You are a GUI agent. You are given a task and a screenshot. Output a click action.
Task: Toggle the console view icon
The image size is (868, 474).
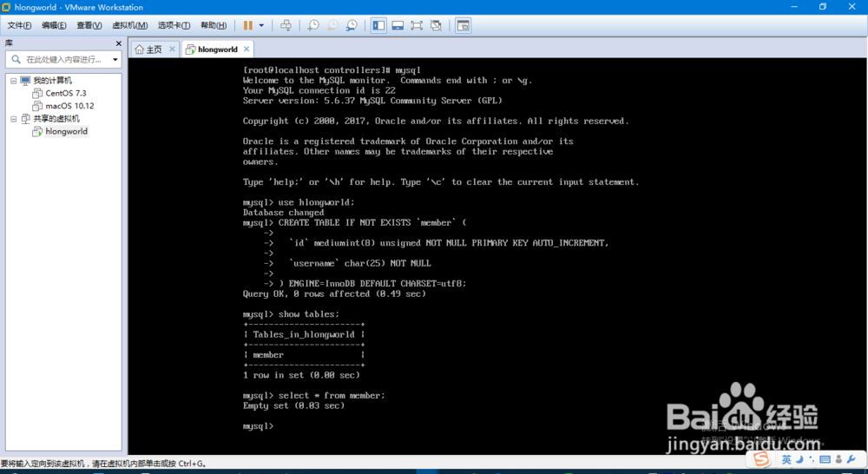464,25
